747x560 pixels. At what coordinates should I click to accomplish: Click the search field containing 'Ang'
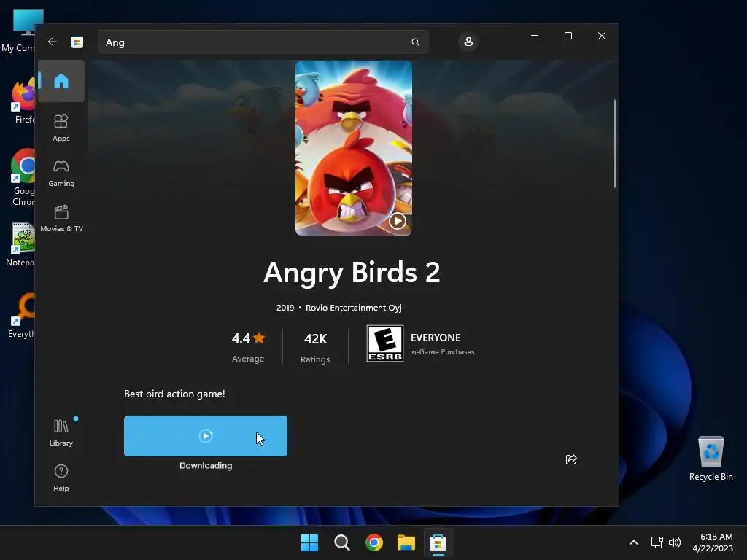point(263,42)
